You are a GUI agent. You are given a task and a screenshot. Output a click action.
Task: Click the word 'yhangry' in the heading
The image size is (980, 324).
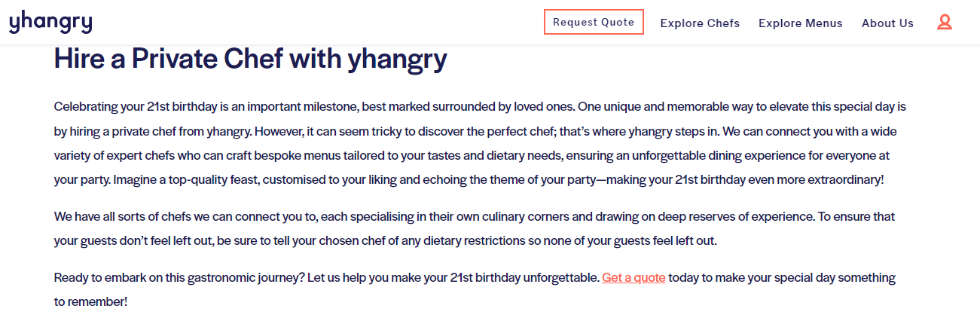pos(397,60)
